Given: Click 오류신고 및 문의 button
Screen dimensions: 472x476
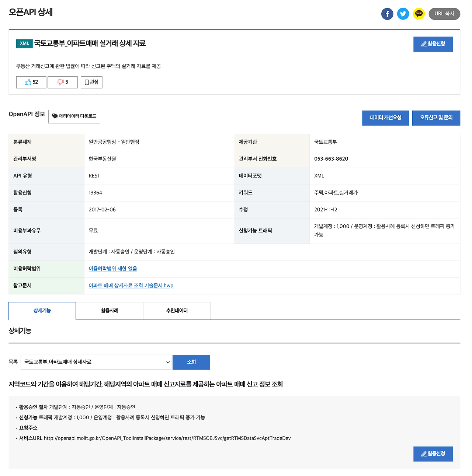Looking at the screenshot, I should point(436,118).
